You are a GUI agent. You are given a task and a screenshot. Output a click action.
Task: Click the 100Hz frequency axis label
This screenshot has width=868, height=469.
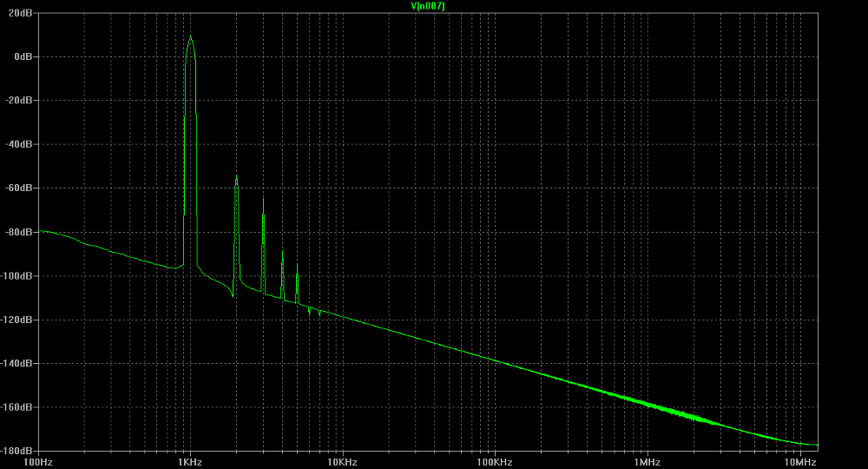point(39,461)
